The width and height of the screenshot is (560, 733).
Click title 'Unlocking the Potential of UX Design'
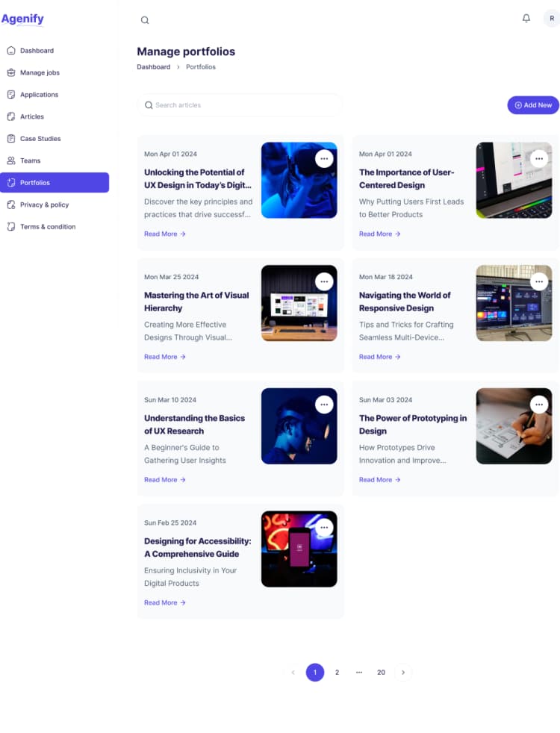point(198,178)
